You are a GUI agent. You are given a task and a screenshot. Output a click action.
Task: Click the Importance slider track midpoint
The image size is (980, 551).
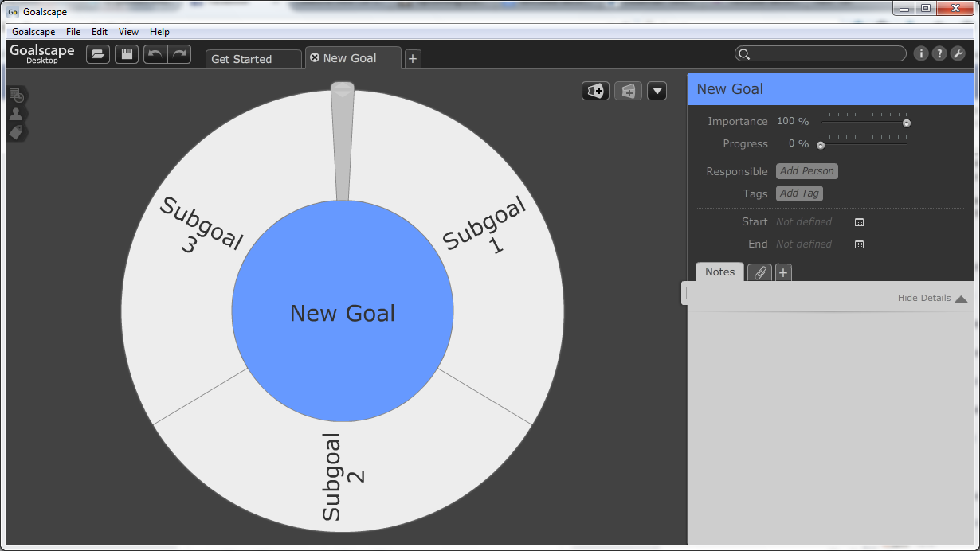[864, 121]
